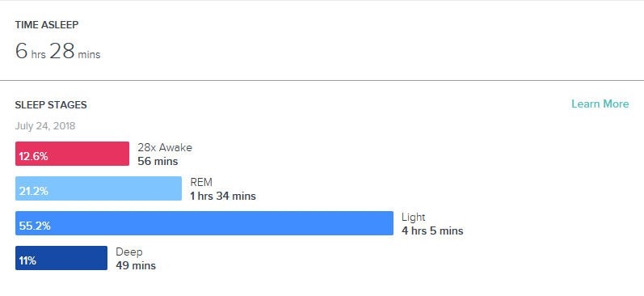Image resolution: width=644 pixels, height=296 pixels.
Task: Select the red Awake 12.6% bar
Action: pyautogui.click(x=72, y=154)
